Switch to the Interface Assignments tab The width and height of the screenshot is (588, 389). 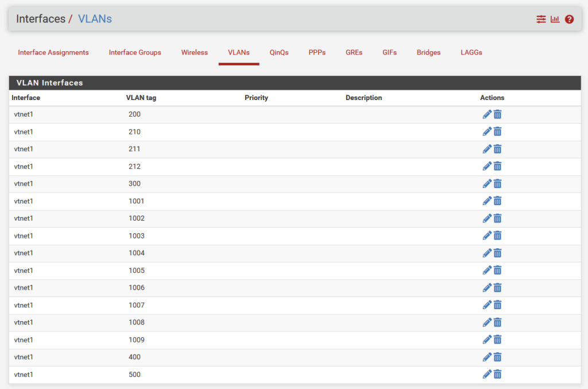point(53,52)
